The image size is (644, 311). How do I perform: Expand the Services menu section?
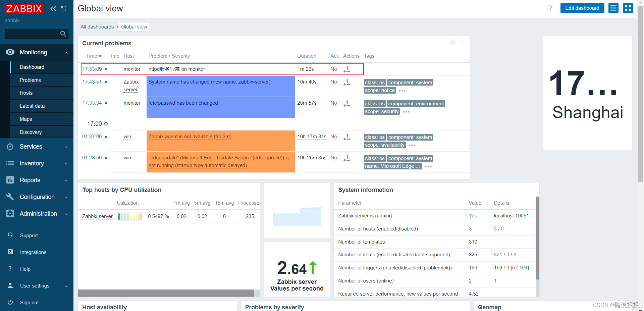(x=66, y=147)
